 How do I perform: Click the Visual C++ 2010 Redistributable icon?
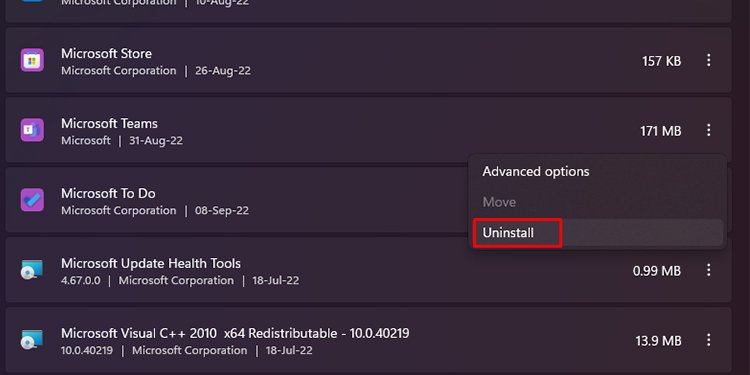point(32,340)
